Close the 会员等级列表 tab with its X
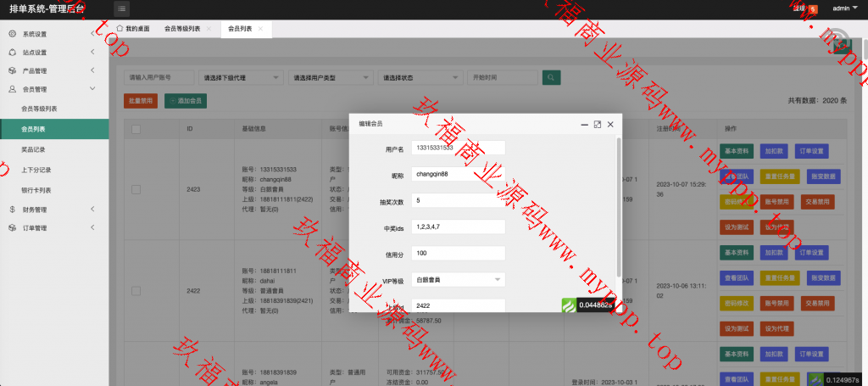Image resolution: width=868 pixels, height=386 pixels. pyautogui.click(x=209, y=29)
